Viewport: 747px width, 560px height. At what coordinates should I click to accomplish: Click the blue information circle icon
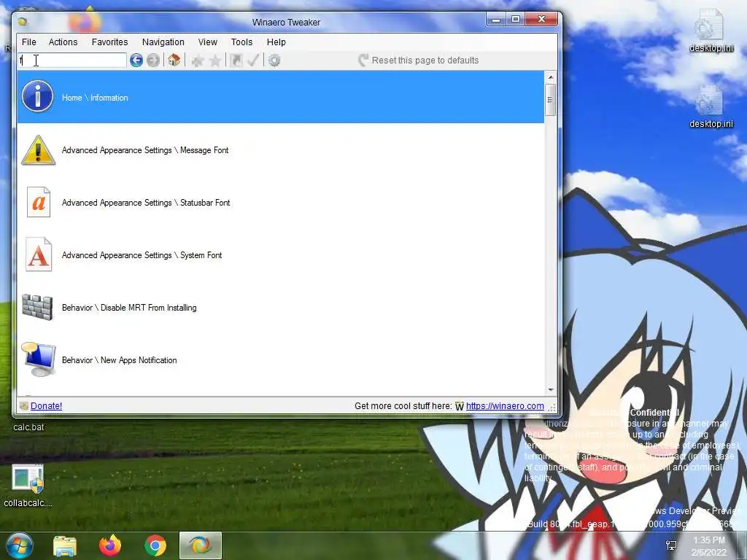tap(37, 96)
